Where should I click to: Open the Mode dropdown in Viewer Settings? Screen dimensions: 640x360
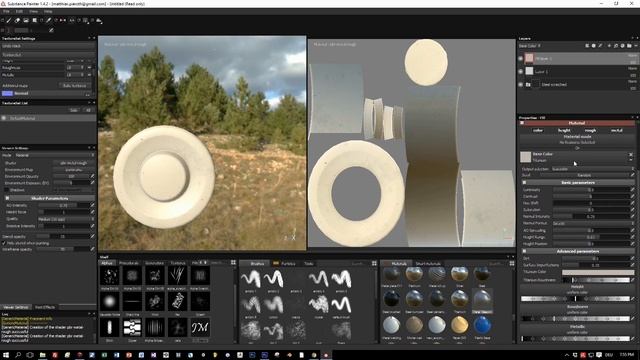point(54,155)
